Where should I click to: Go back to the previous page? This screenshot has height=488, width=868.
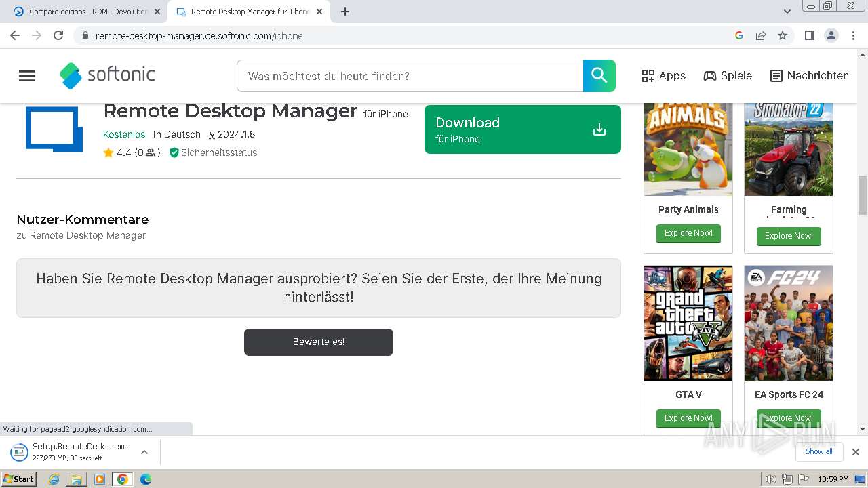pos(15,35)
